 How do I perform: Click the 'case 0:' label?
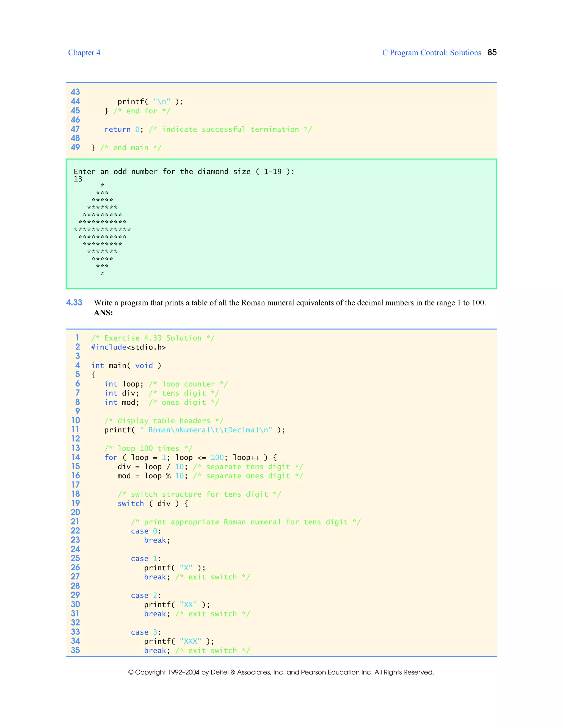click(146, 531)
